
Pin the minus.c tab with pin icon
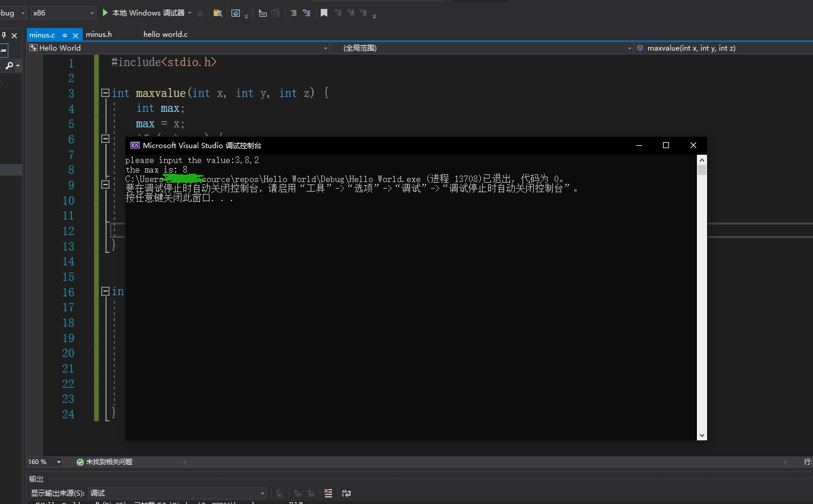65,35
